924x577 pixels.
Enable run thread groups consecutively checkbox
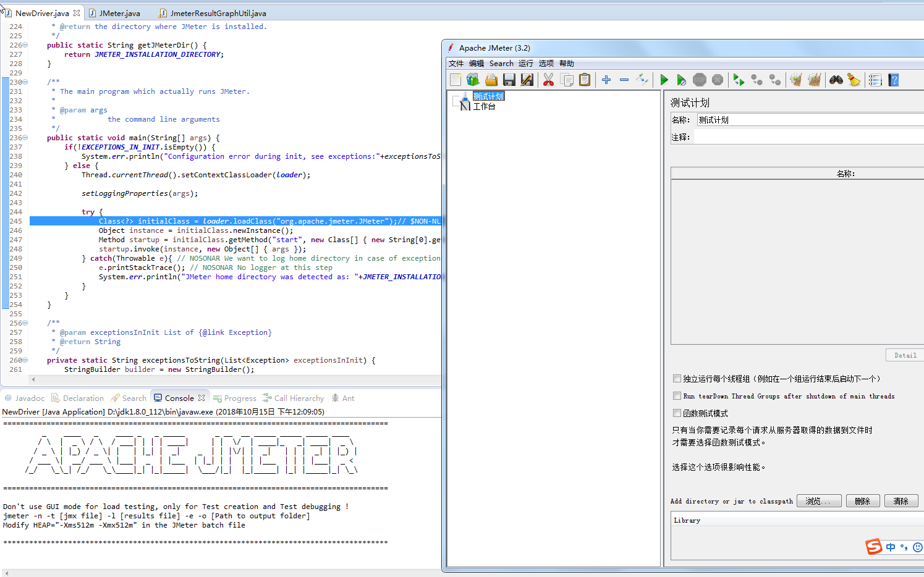tap(677, 379)
